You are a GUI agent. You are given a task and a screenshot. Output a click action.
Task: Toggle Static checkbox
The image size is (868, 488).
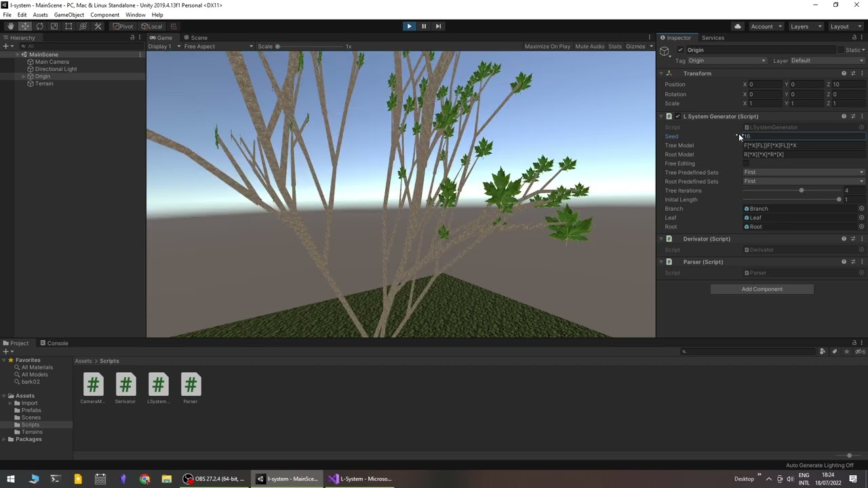click(841, 50)
